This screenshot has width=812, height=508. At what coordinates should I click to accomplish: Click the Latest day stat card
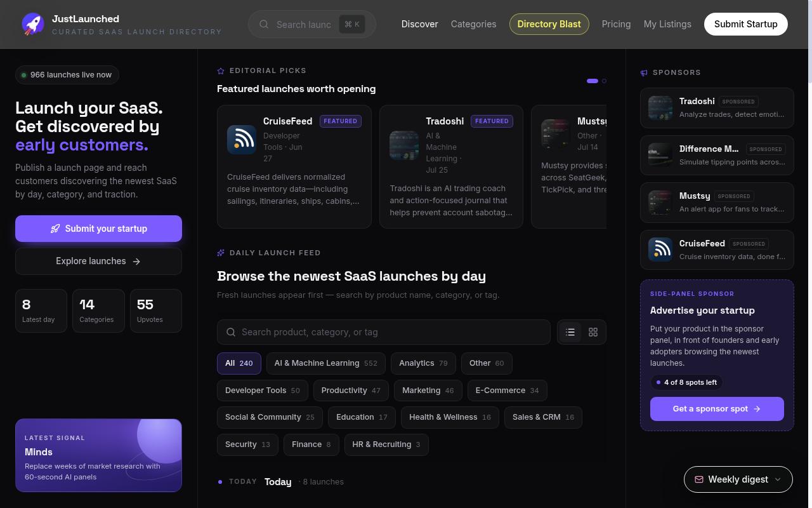click(41, 311)
